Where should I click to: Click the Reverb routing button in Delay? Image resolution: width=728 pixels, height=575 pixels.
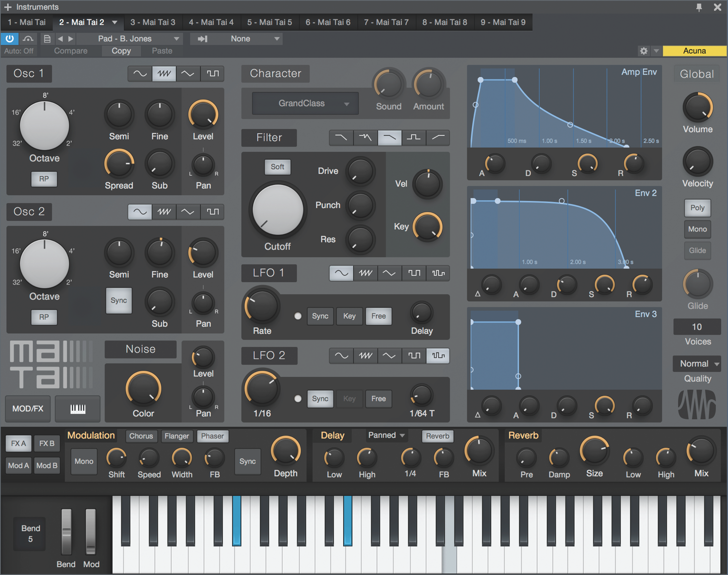(x=438, y=436)
